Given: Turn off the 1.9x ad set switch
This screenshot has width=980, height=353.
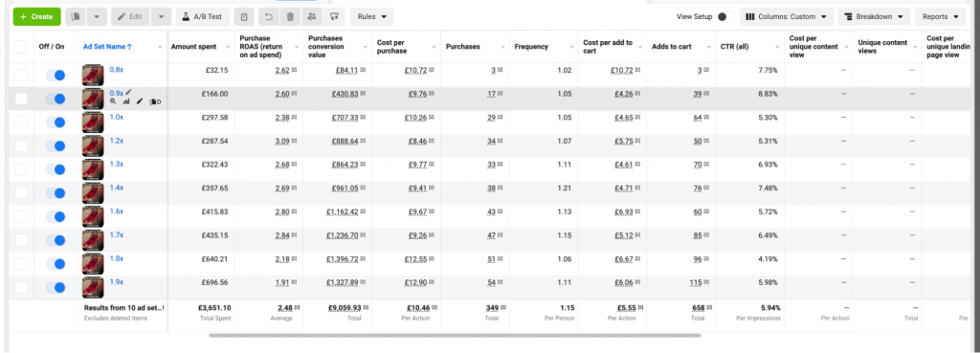Looking at the screenshot, I should (56, 287).
